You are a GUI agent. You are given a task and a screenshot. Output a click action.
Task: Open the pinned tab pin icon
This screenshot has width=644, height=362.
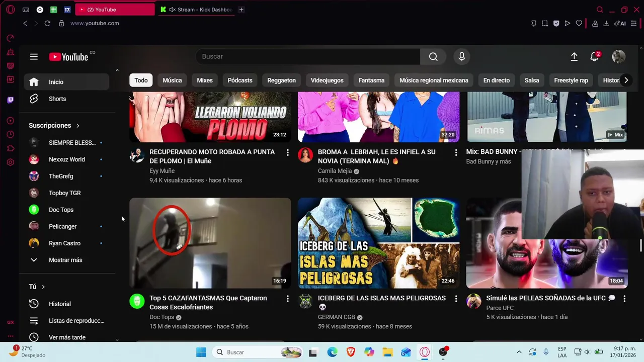534,23
